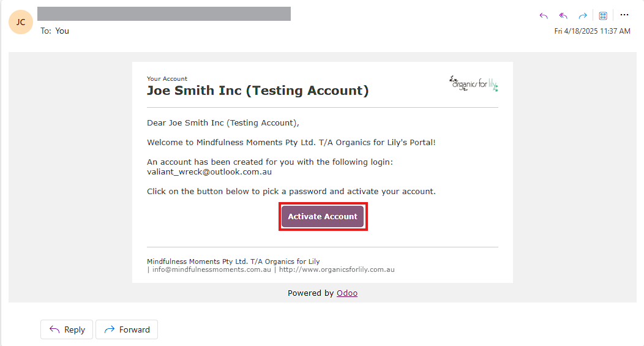Click the JC sender avatar
This screenshot has height=346, width=644.
21,22
